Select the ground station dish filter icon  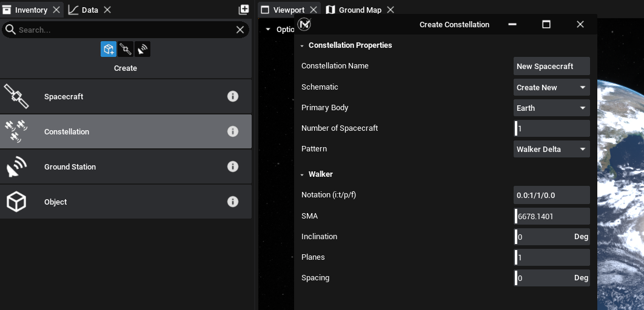[143, 49]
